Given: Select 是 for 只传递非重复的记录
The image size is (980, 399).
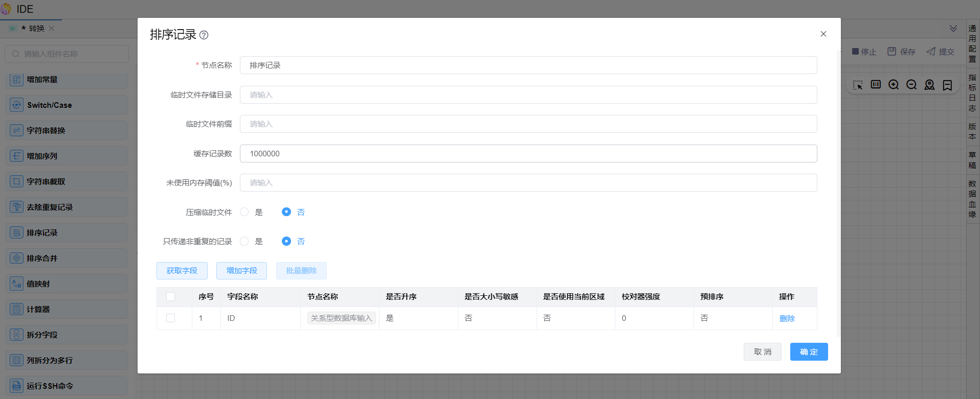Looking at the screenshot, I should point(244,241).
